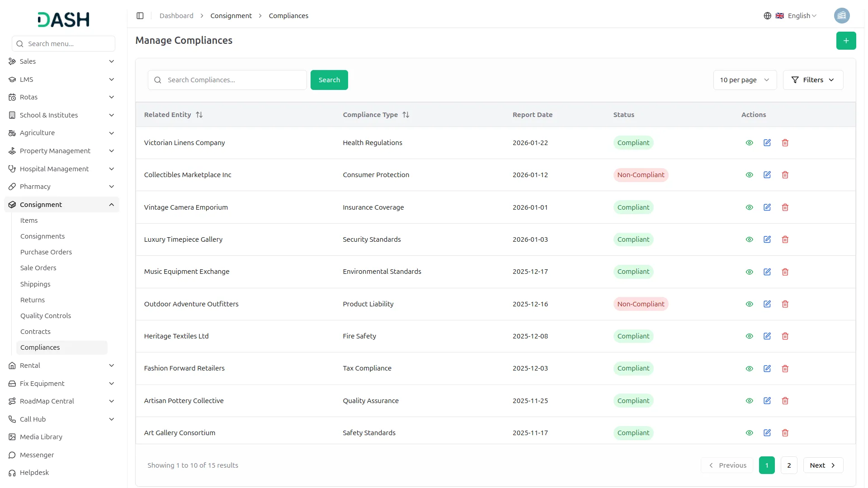The image size is (868, 488).
Task: Delete the Heritage Textiles Ltd compliance
Action: [x=785, y=336]
